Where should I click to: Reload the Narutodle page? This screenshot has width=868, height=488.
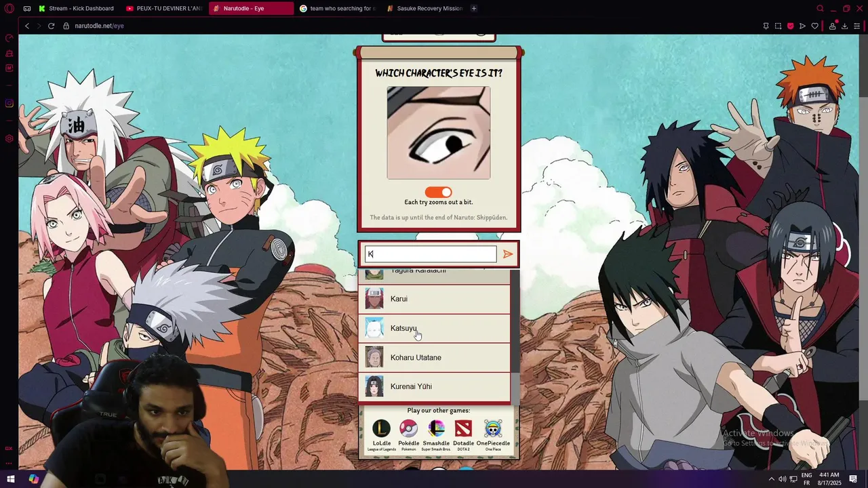coord(51,26)
